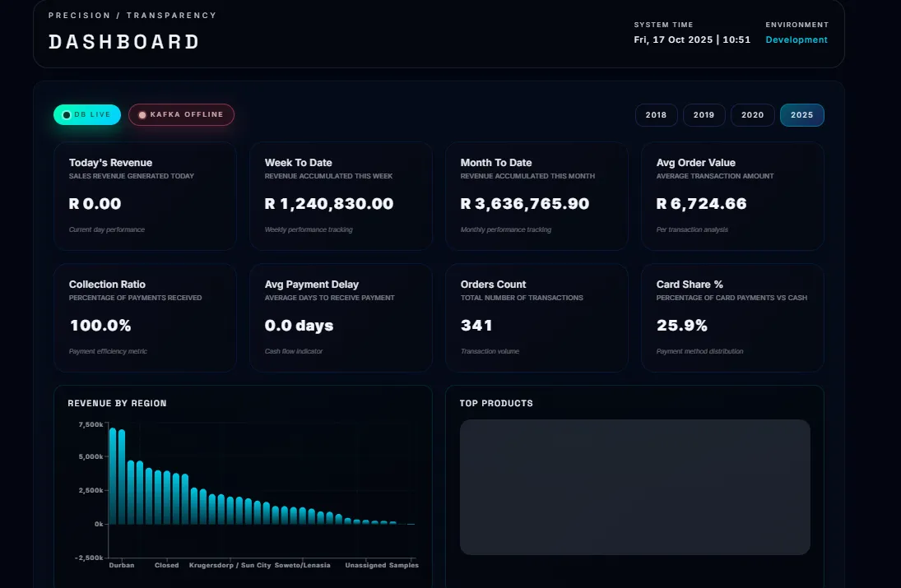Click the Krugersdorp / Sun City axis label
The image size is (901, 588).
(x=230, y=565)
